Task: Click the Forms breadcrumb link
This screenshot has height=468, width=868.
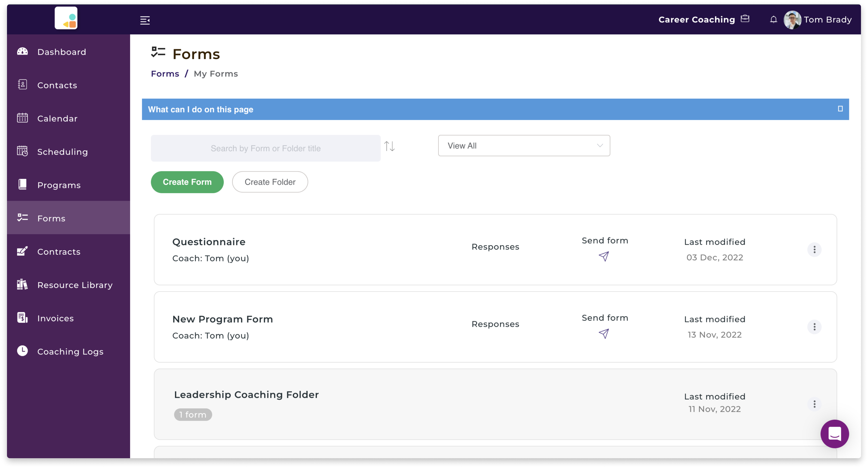Action: coord(165,74)
